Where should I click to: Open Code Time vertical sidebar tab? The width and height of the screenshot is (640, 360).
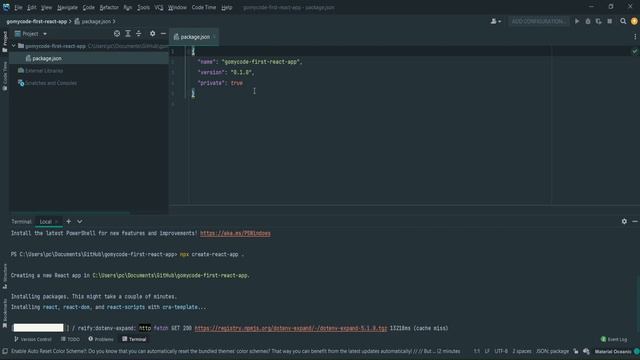tap(4, 76)
